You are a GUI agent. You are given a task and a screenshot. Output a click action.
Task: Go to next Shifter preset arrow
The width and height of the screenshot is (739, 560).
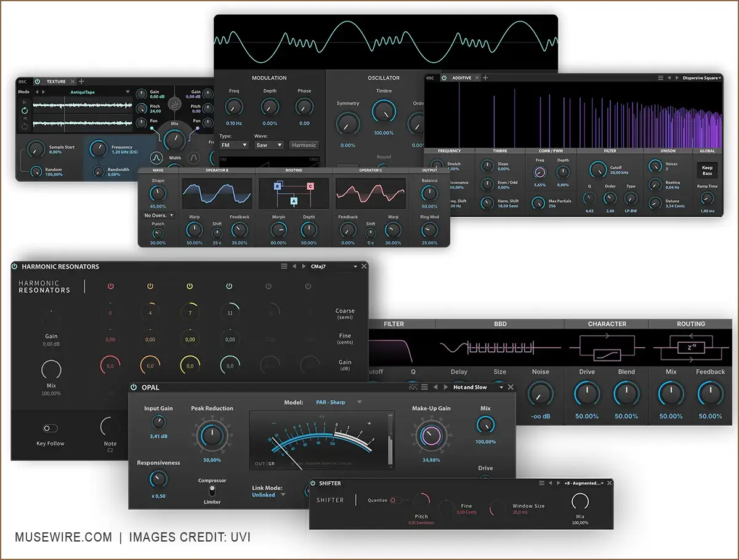(x=558, y=483)
